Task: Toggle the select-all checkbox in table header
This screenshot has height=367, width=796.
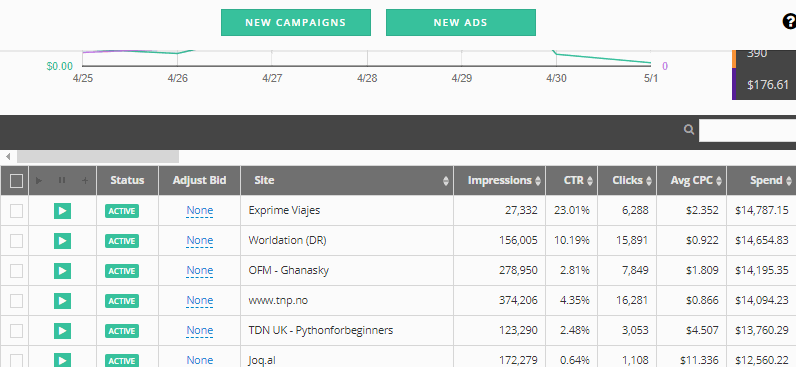Action: [x=16, y=181]
